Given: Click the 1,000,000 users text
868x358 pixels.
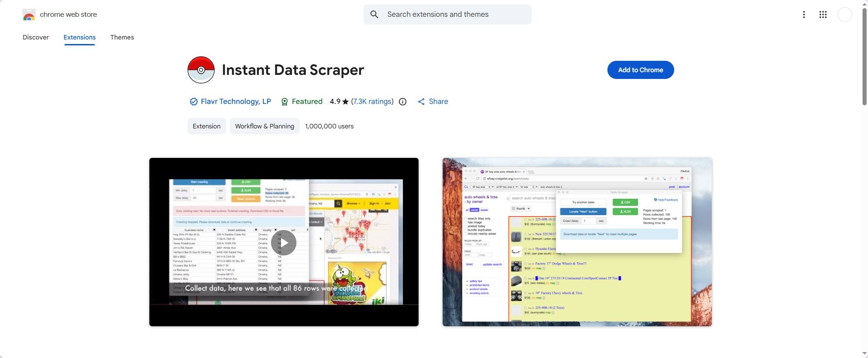Looking at the screenshot, I should pos(330,126).
